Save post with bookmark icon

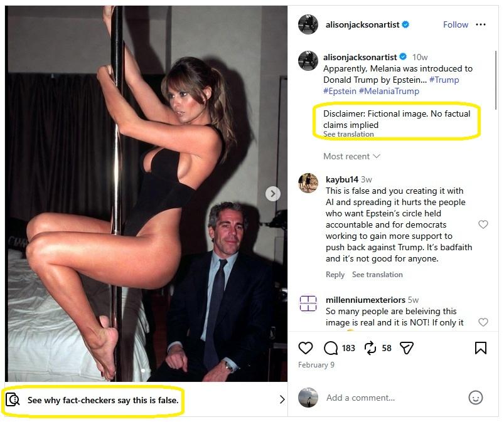click(x=481, y=348)
